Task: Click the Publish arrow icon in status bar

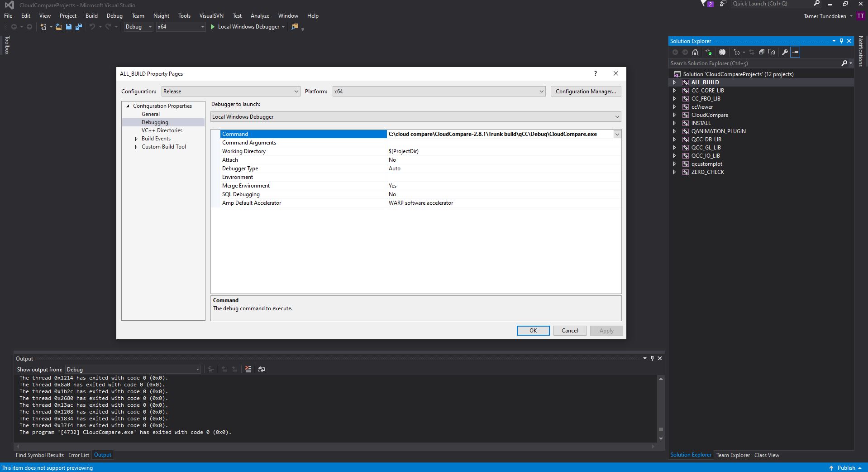Action: 831,468
